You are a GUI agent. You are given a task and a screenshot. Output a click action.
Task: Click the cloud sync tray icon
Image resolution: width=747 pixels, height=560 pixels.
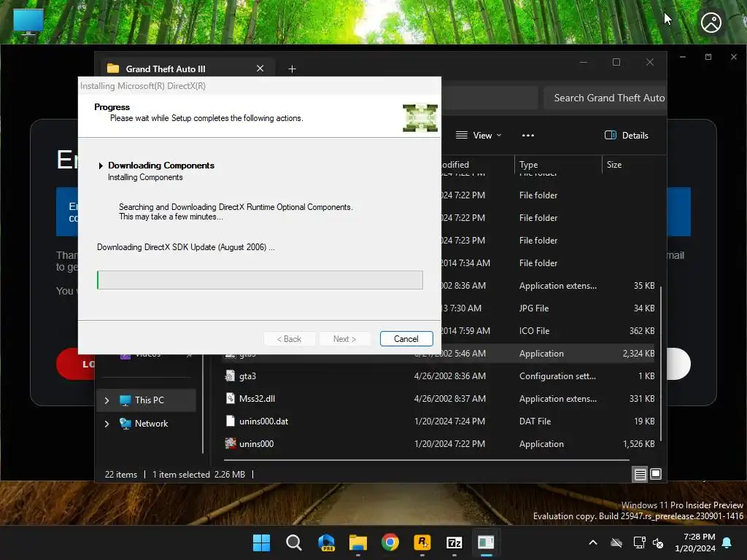click(x=616, y=542)
